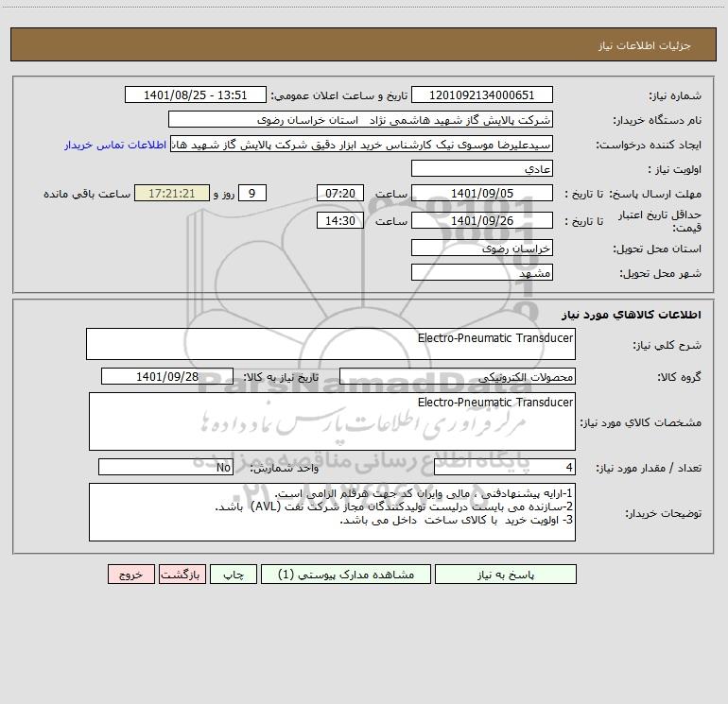
Task: Click the شرح کلی نیاز Electro-Pneumatic Transducer box
Action: (x=331, y=344)
